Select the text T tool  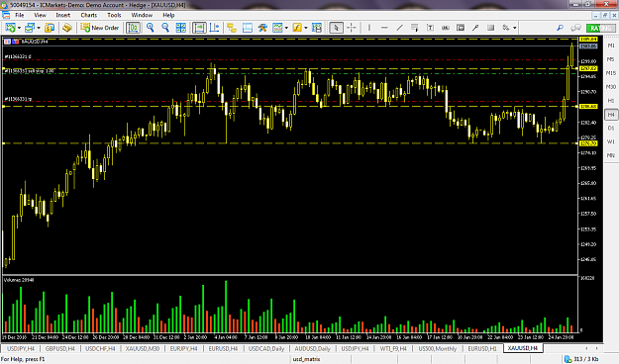(430, 28)
